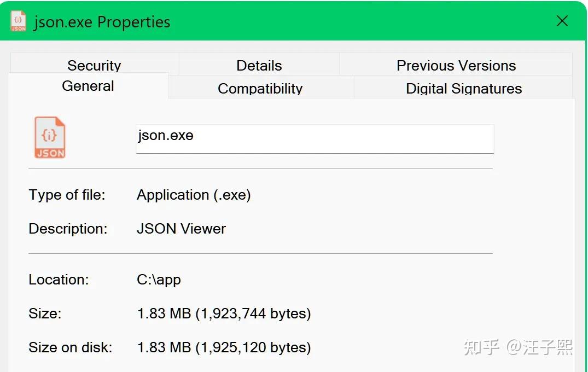Viewport: 588px width, 372px height.
Task: View the Previous Versions tab
Action: (x=456, y=65)
